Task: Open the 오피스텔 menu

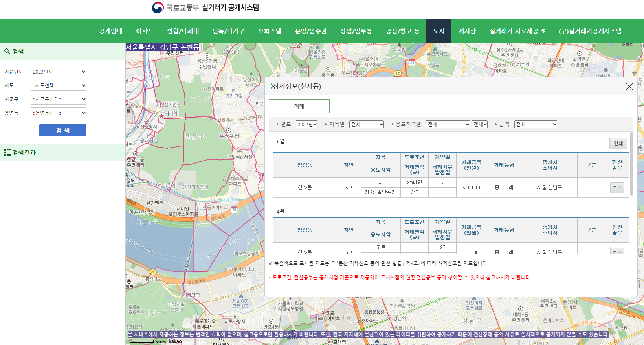Action: point(270,31)
